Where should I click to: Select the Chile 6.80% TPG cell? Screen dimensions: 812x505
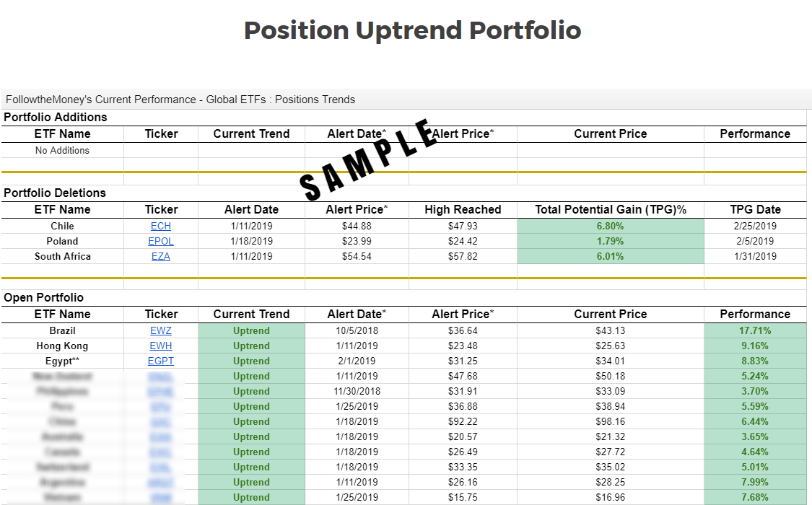pos(610,226)
